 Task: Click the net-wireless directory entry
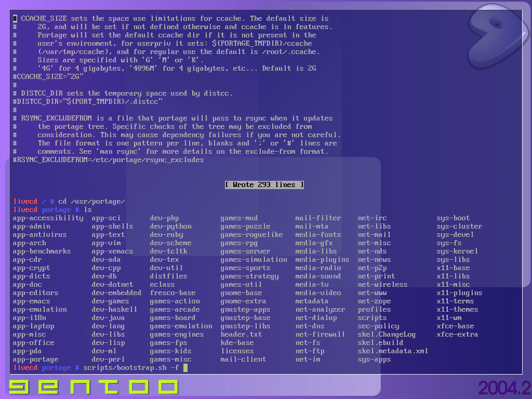pos(382,285)
